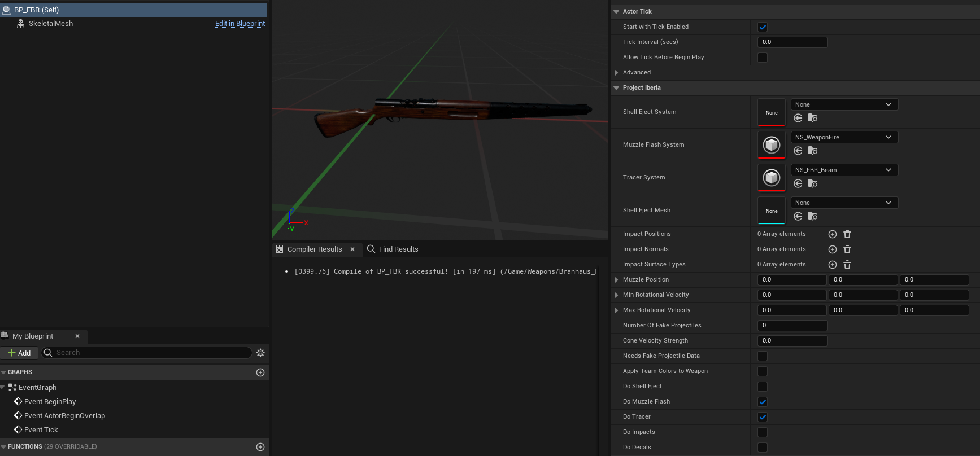The image size is (980, 456).
Task: Click Muzzle Flash System asset thumbnail
Action: point(772,145)
